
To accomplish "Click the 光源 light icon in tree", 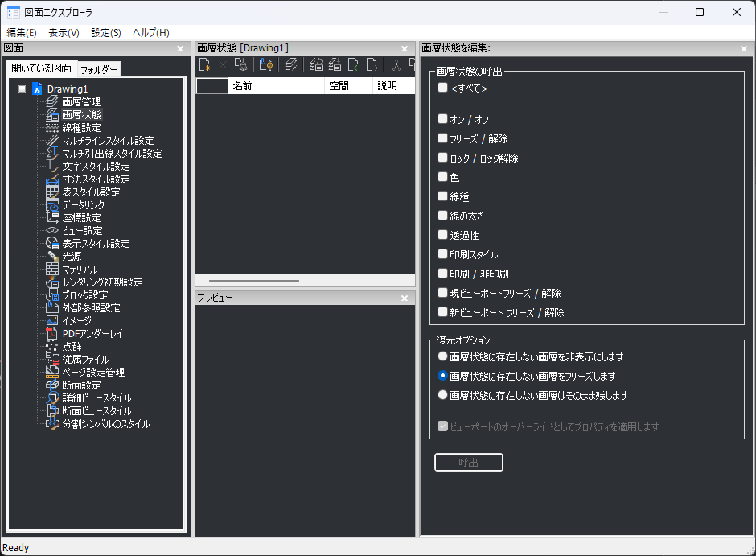I will coord(52,257).
